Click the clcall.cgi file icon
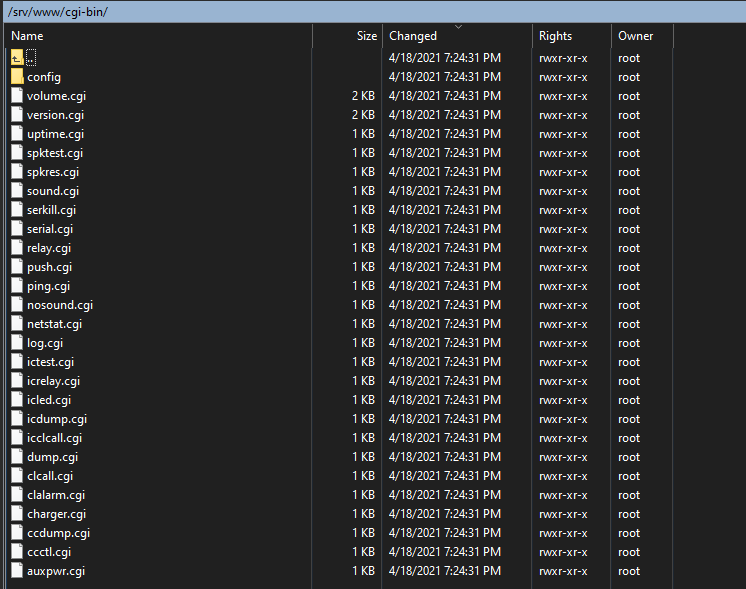 click(17, 476)
